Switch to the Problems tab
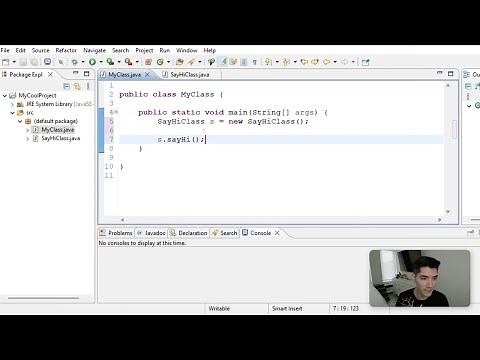The image size is (480, 360). 116,233
